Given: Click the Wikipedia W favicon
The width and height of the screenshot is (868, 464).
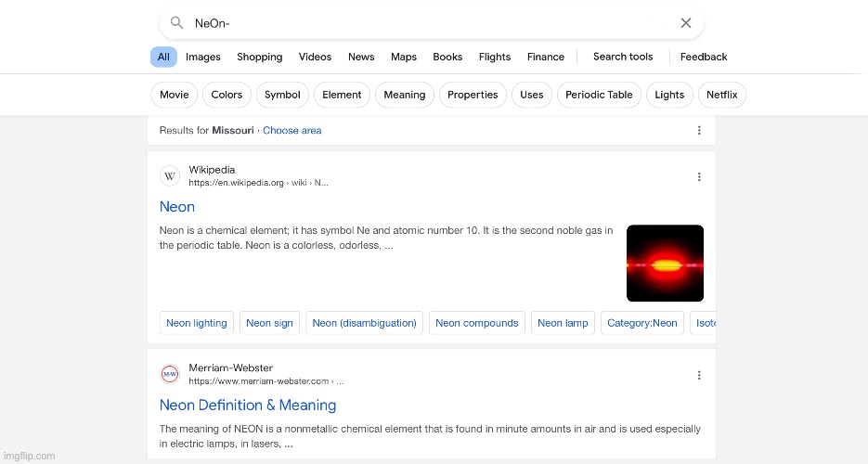Looking at the screenshot, I should [170, 176].
